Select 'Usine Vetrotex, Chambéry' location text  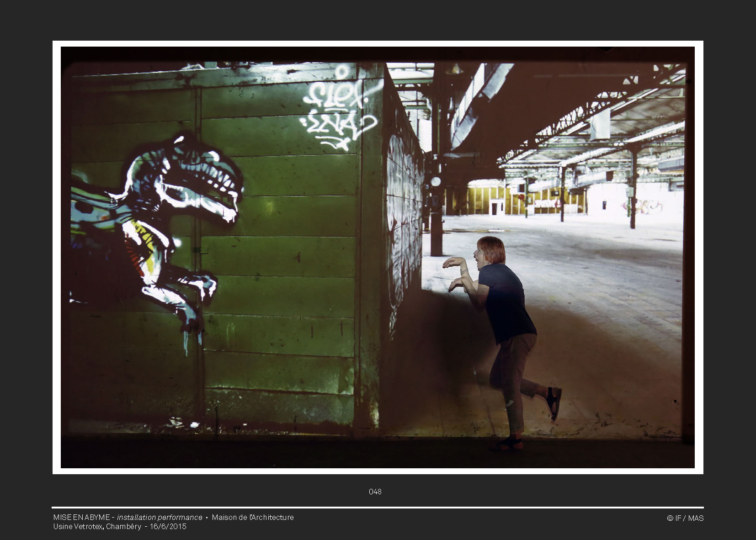tap(97, 526)
